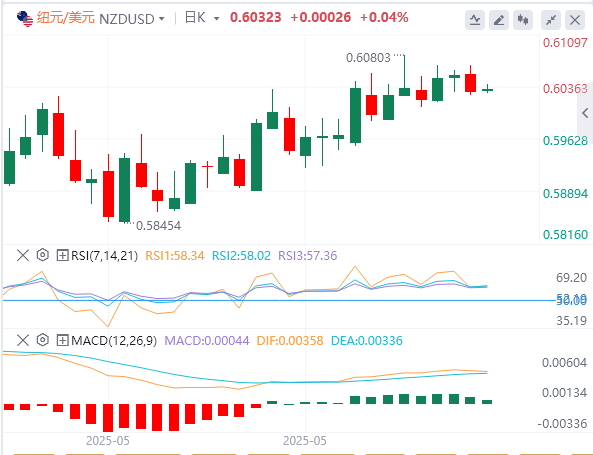
Task: Click the 0.58160 price axis label
Action: [x=565, y=234]
